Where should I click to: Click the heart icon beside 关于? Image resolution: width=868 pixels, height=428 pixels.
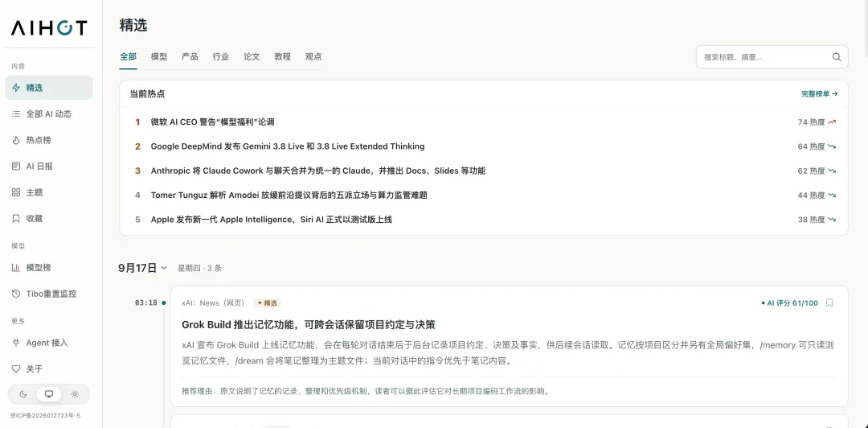pyautogui.click(x=16, y=368)
